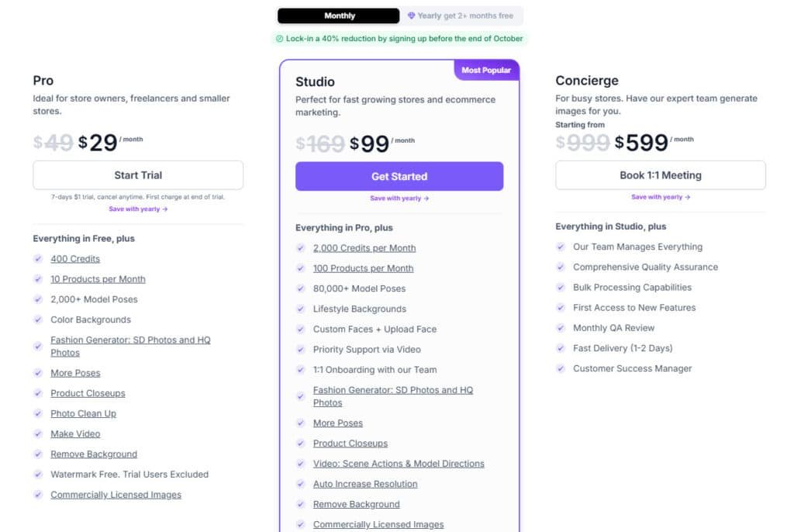Click the green checkmark icon in promo banner
794x532 pixels.
tap(279, 38)
